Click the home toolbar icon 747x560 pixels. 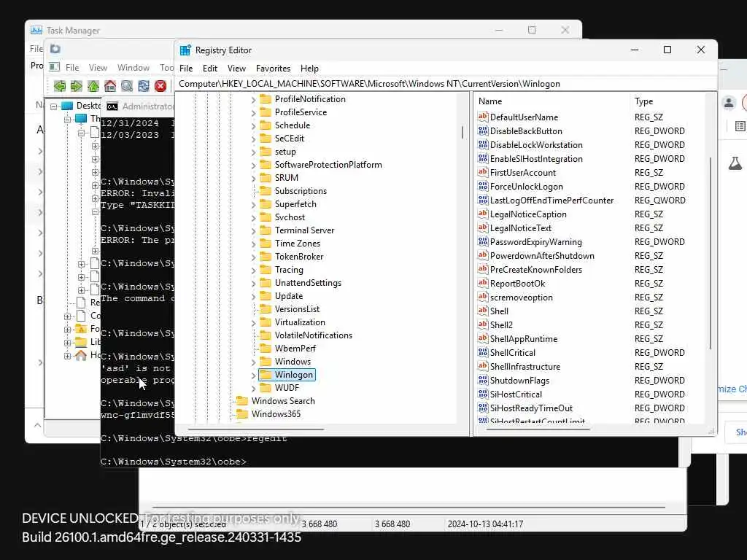[x=110, y=86]
